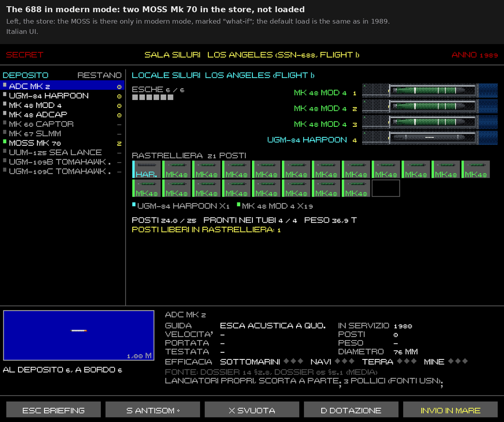Click the DEPOSITO column header
Image resolution: width=504 pixels, height=422 pixels.
coord(26,76)
